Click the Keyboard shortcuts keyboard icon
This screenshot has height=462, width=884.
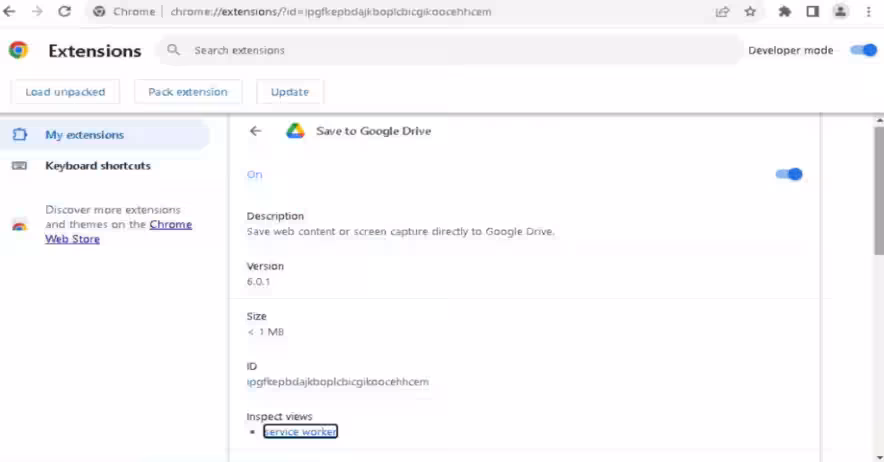tap(19, 165)
